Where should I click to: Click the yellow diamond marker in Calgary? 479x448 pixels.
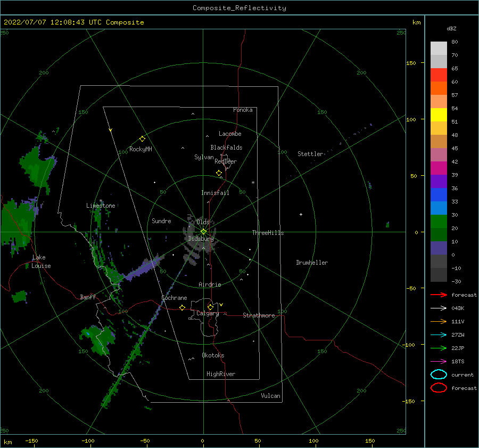point(210,307)
